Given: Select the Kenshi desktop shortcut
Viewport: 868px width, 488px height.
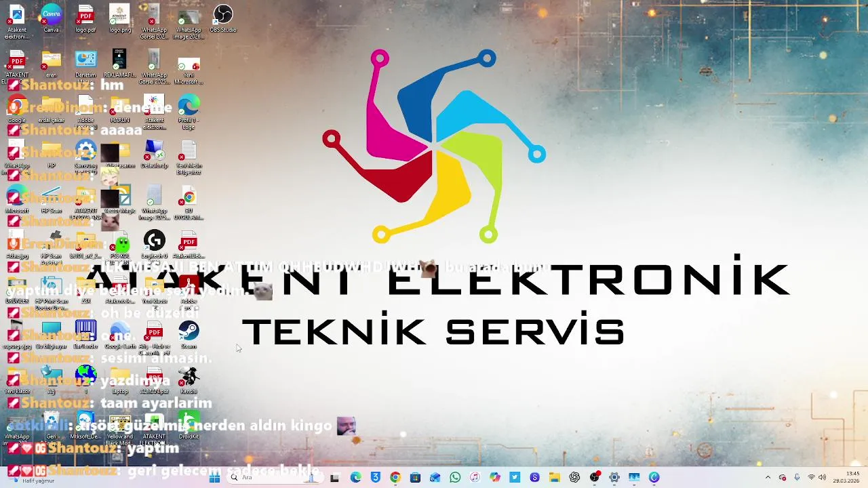Looking at the screenshot, I should pyautogui.click(x=189, y=380).
